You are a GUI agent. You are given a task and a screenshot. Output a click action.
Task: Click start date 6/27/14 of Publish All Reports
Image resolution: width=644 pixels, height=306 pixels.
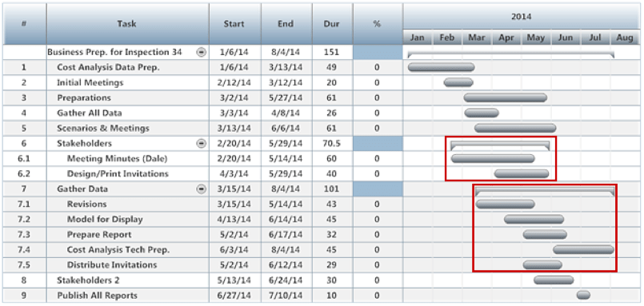[234, 295]
